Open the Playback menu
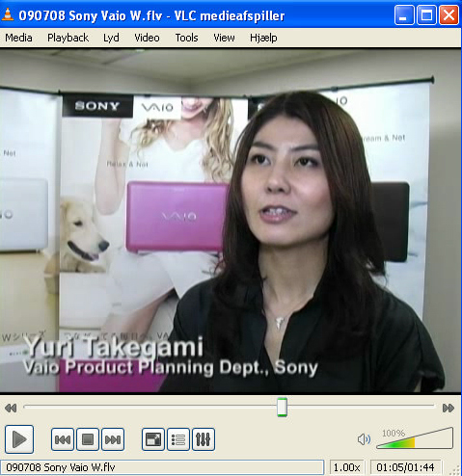This screenshot has height=476, width=462. point(68,38)
